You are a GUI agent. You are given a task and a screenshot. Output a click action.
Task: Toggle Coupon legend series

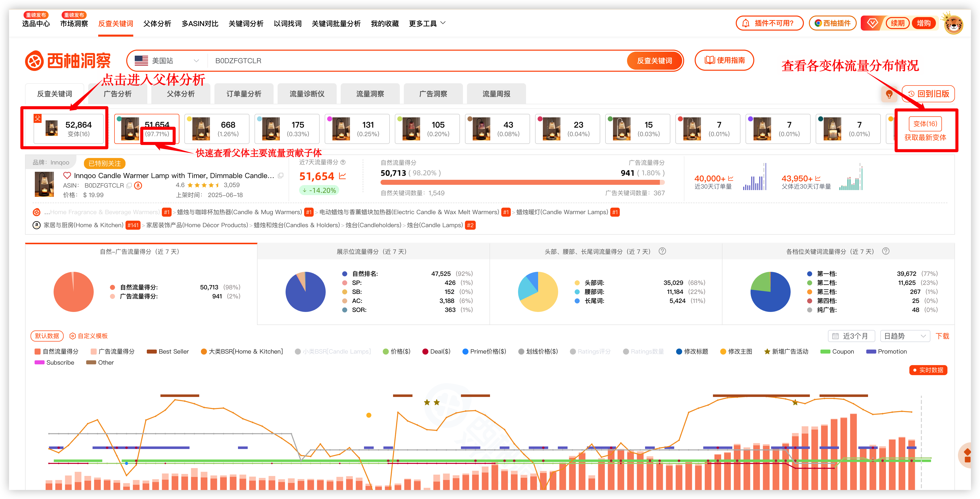[837, 352]
